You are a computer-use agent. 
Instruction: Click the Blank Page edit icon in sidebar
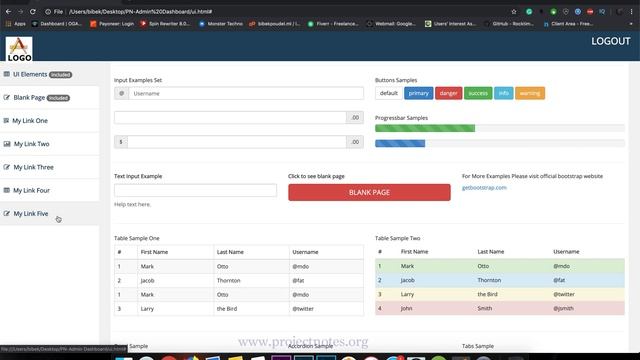coord(7,98)
